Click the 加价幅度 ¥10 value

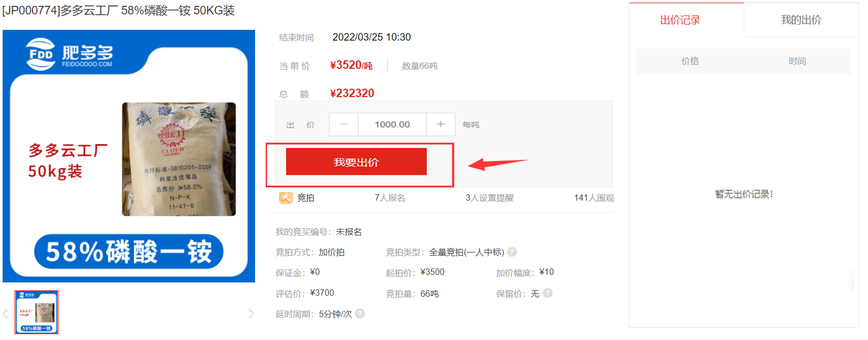point(546,272)
